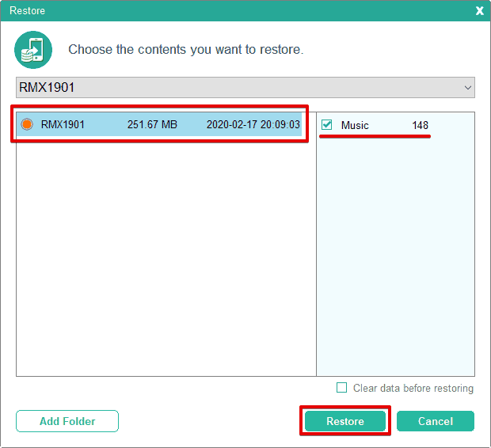Click the Restore title bar text
Screen dimensions: 491x448
click(27, 11)
